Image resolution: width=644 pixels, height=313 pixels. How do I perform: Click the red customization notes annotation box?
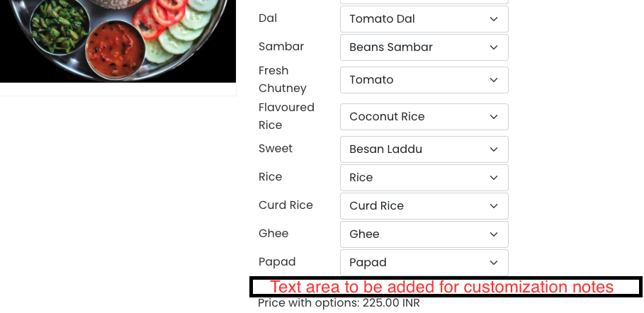pos(446,287)
